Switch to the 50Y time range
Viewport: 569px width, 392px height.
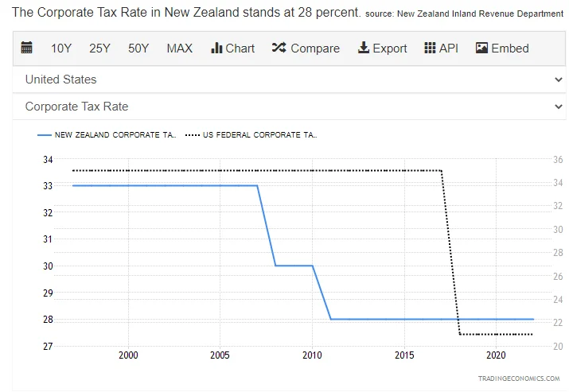click(138, 48)
